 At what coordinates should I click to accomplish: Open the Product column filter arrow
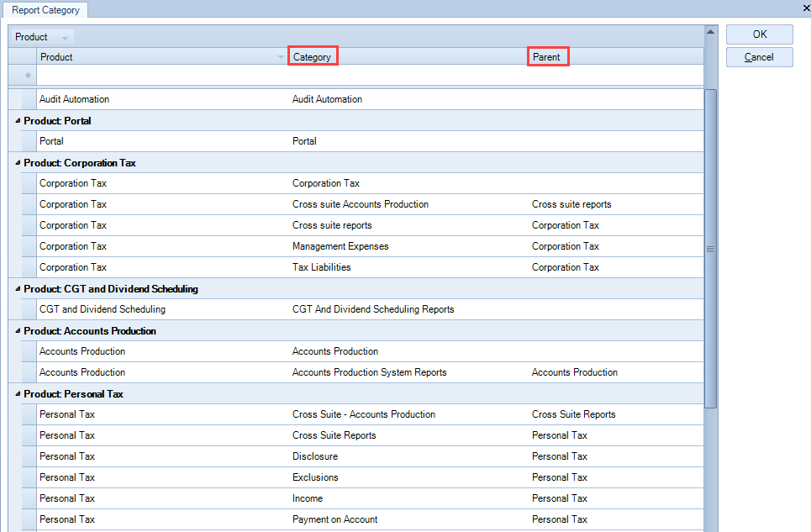tap(281, 57)
